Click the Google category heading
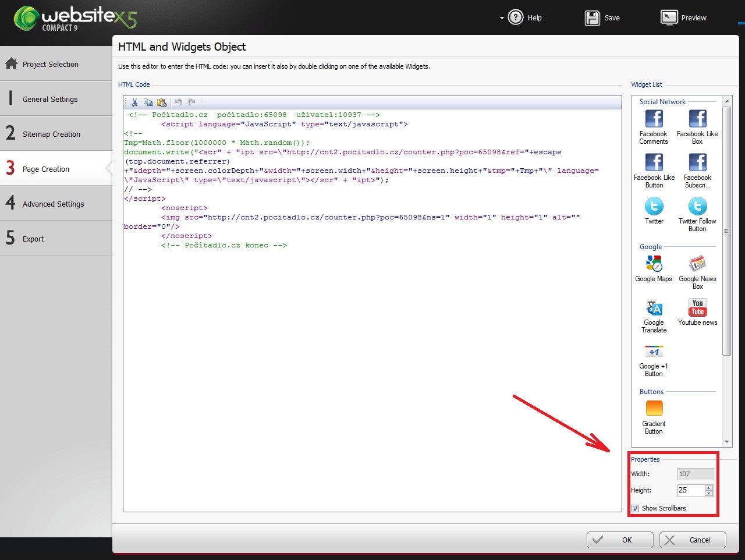 [x=651, y=246]
